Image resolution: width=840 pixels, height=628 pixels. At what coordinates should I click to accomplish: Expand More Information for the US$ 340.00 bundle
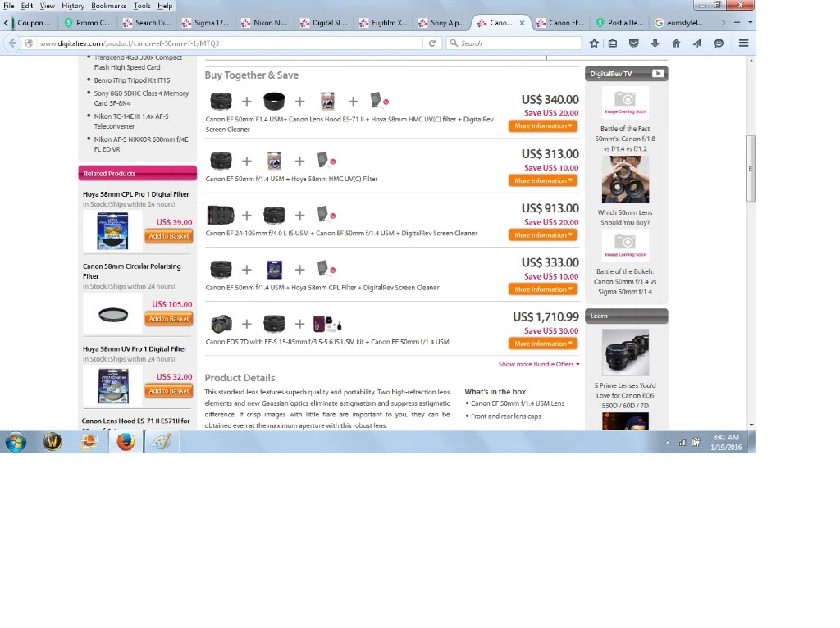point(543,125)
